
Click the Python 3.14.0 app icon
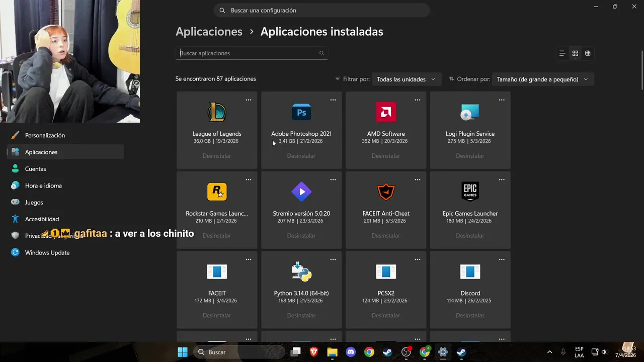coord(301,271)
